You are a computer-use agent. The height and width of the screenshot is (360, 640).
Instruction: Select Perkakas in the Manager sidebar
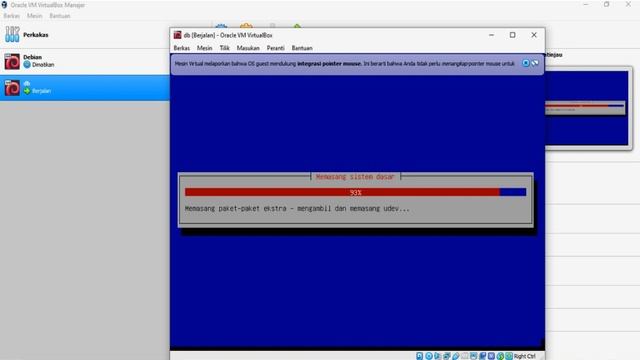[84, 35]
